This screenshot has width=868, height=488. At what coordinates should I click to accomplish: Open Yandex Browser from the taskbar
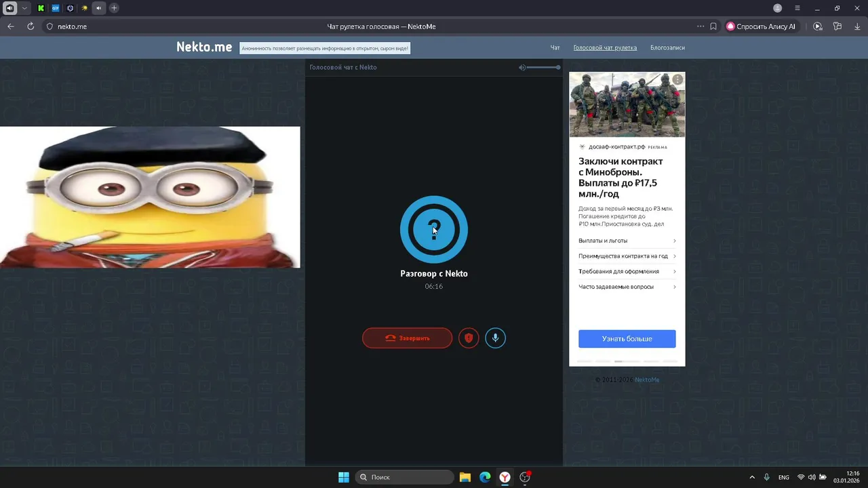coord(505,477)
